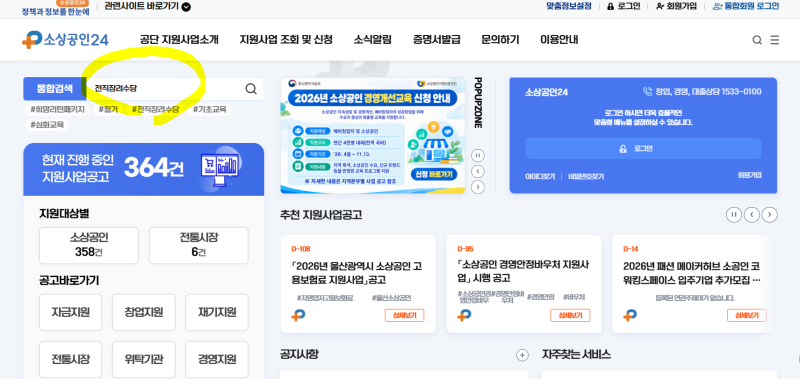
Task: Select 전통시장 6건 category
Action: pyautogui.click(x=198, y=245)
